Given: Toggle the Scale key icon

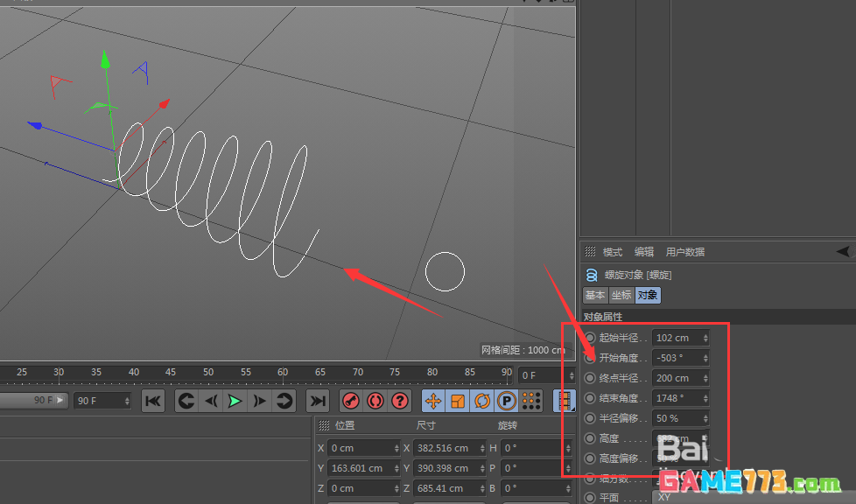Looking at the screenshot, I should 458,401.
